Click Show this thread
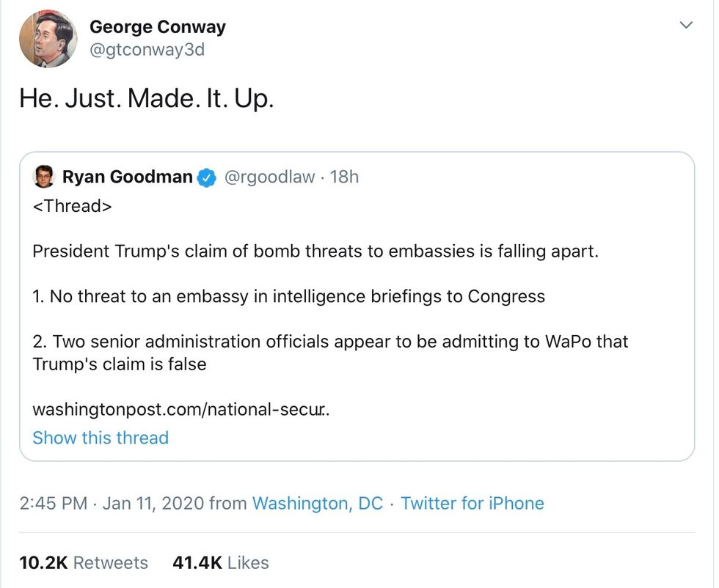This screenshot has height=588, width=719. click(101, 438)
